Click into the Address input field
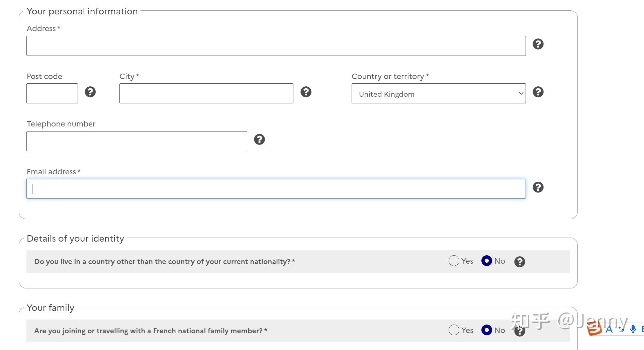Screen dimensions: 644x350 coord(276,46)
